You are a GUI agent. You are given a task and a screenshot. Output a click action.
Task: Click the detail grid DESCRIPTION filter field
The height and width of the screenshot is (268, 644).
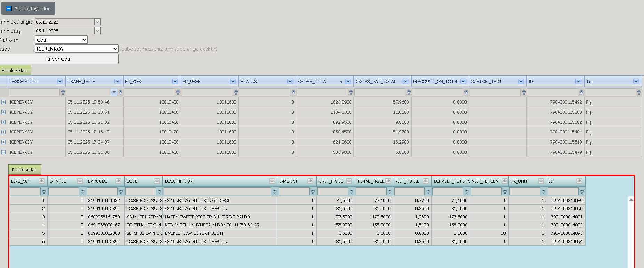coord(217,192)
